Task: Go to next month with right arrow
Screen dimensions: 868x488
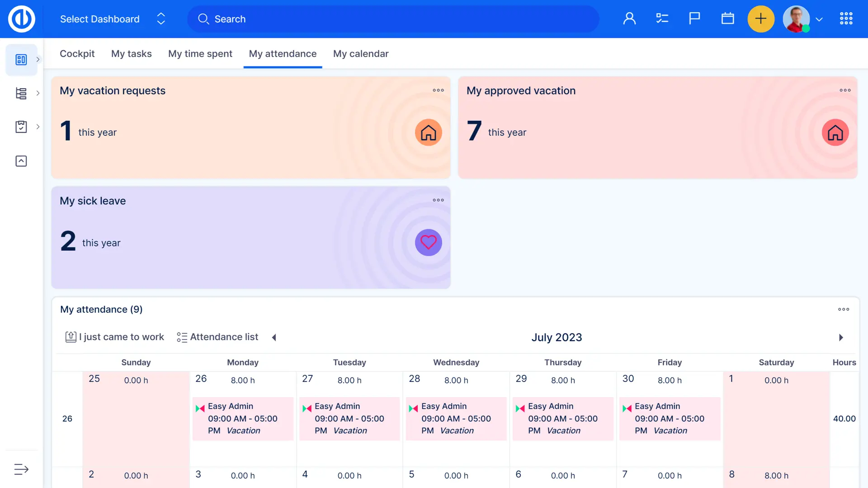Action: point(841,337)
